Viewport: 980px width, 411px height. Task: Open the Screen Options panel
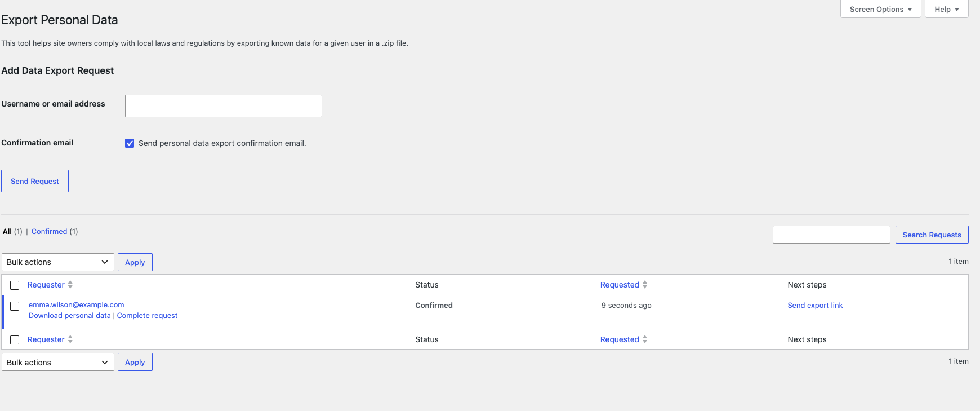tap(880, 9)
